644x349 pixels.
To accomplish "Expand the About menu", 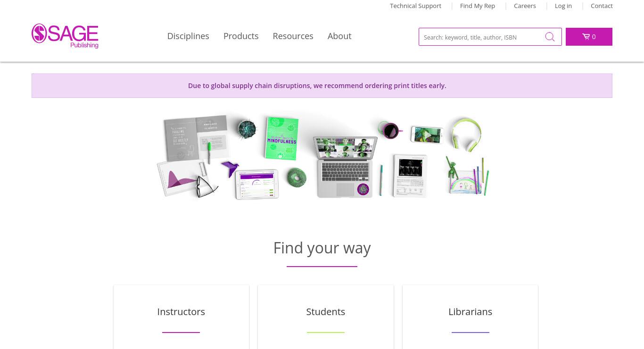I will point(339,36).
